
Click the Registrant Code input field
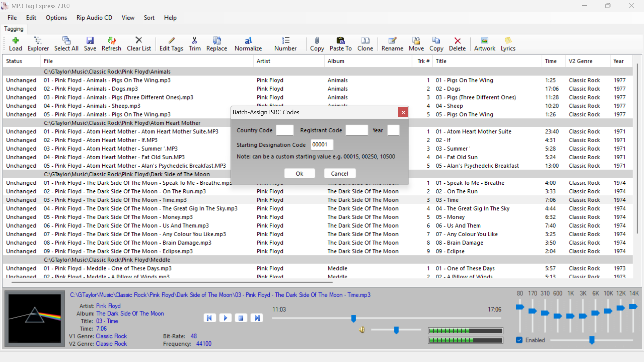pyautogui.click(x=357, y=130)
